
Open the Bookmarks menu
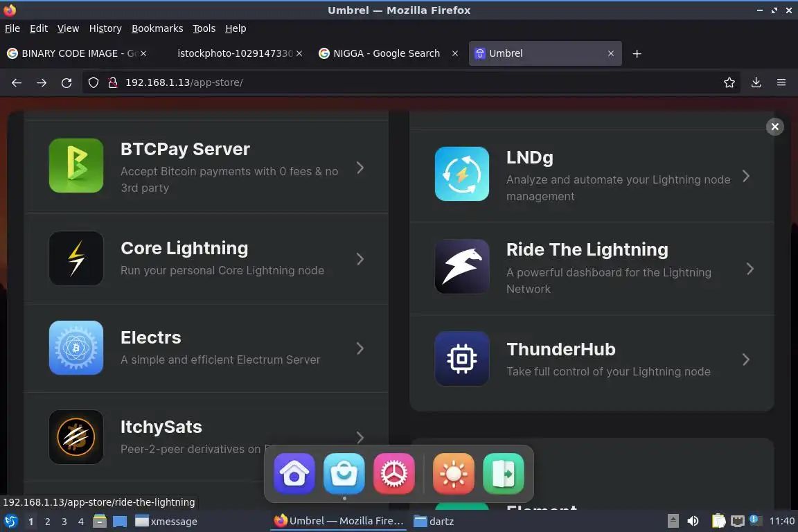click(x=157, y=28)
